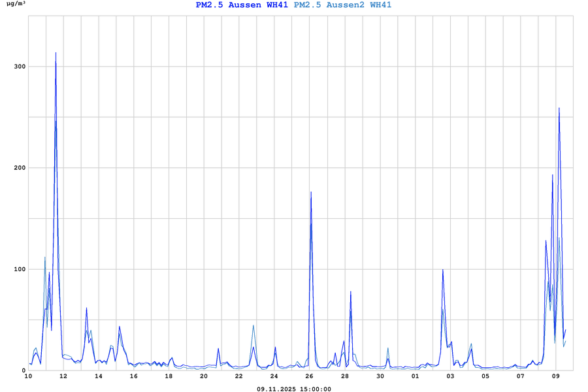Viewport: 588px width, 392px height.
Task: Select the x-axis date label 28
Action: coord(345,376)
